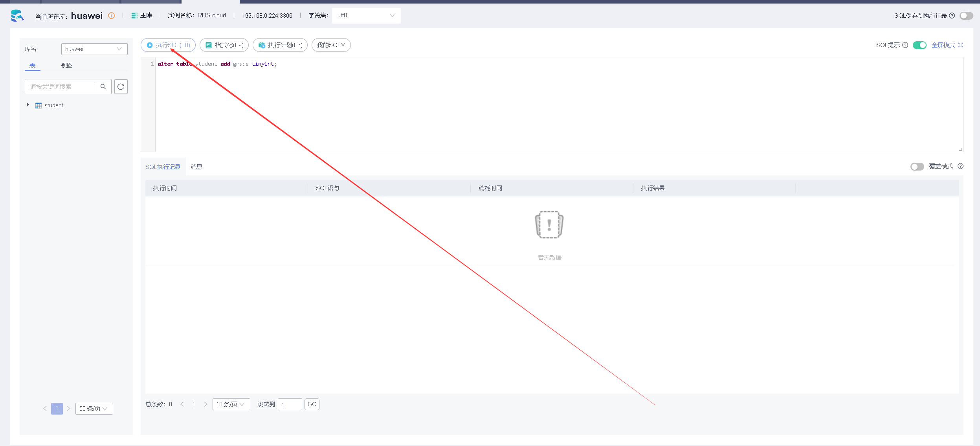Click 执行SQL(F8) button
980x446 pixels.
168,45
